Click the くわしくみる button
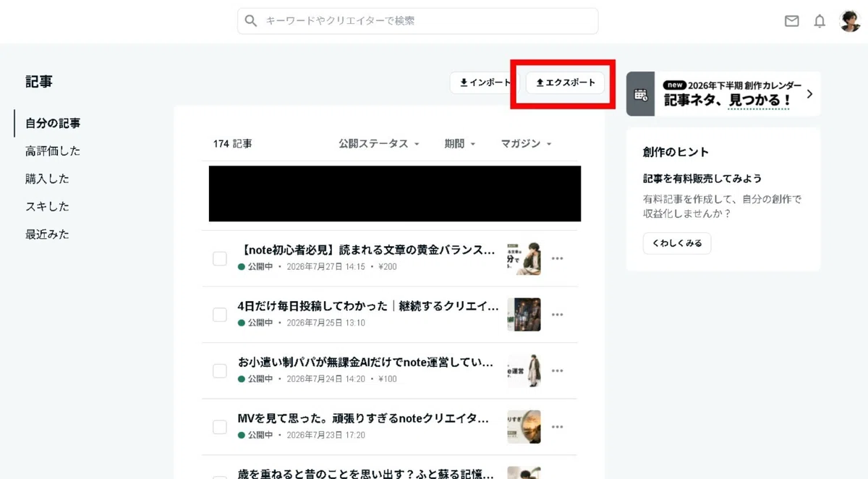The image size is (868, 479). click(x=677, y=243)
